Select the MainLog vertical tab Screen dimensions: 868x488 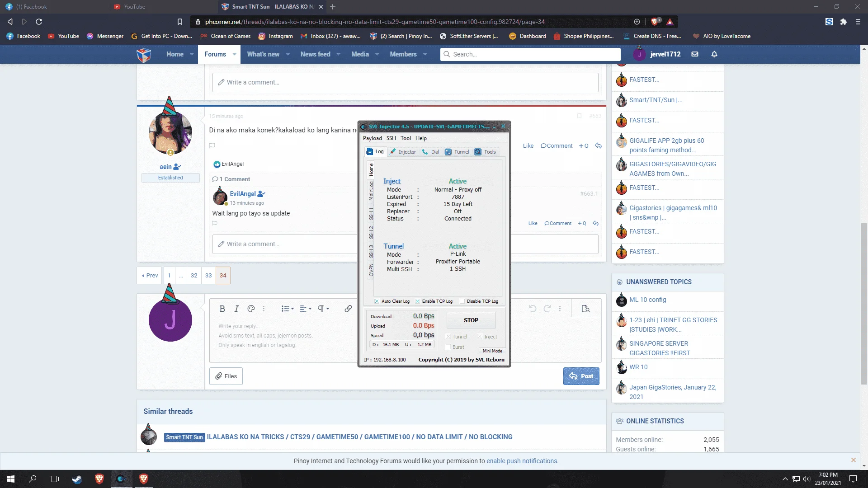point(371,191)
